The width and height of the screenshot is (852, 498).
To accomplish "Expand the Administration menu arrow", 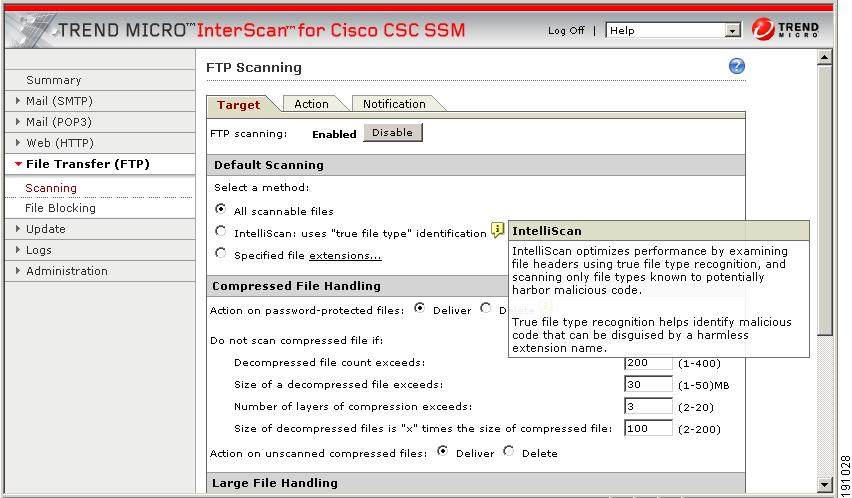I will tap(18, 270).
